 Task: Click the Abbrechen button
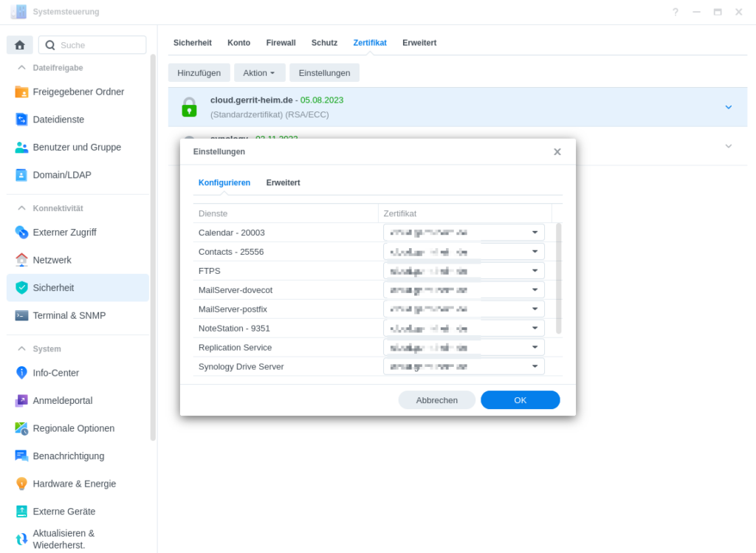coord(437,400)
